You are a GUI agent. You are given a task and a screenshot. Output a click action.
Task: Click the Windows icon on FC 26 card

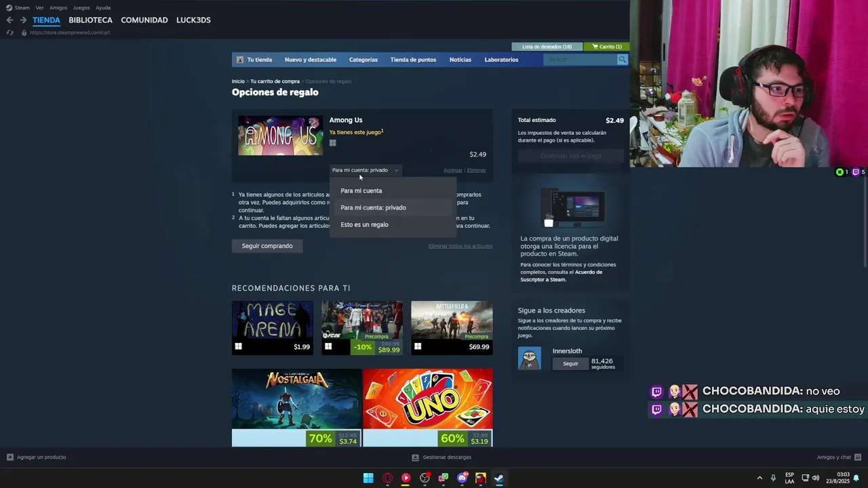[328, 346]
